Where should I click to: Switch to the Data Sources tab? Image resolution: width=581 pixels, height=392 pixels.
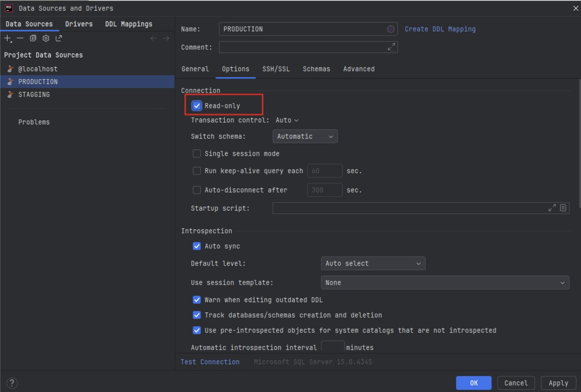pyautogui.click(x=29, y=24)
